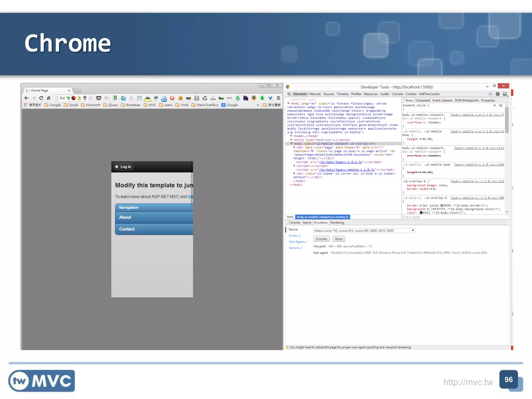Click the bell notification extension icon

click(x=131, y=98)
